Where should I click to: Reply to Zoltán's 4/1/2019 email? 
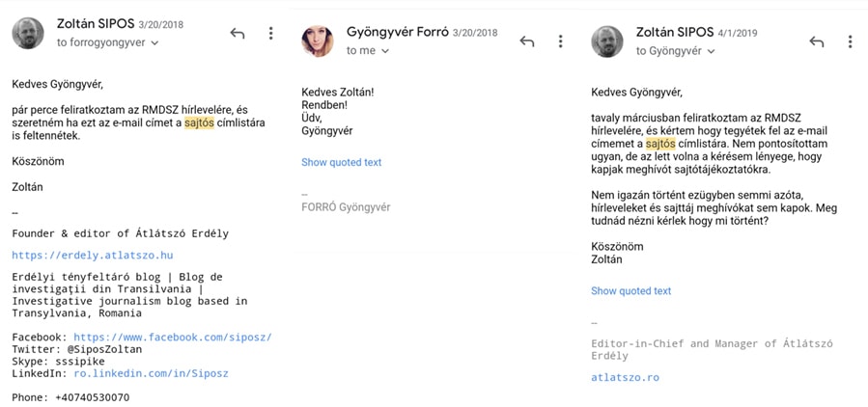(x=817, y=41)
